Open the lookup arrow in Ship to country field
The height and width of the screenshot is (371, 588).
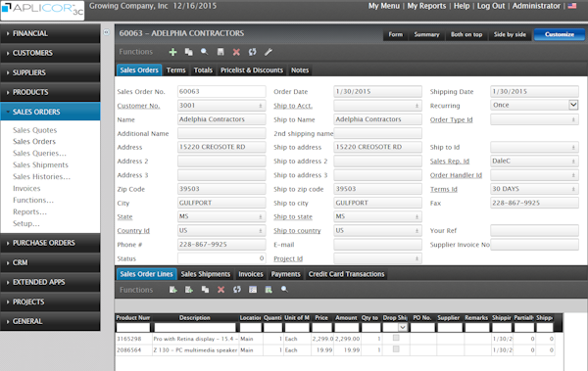pos(417,231)
